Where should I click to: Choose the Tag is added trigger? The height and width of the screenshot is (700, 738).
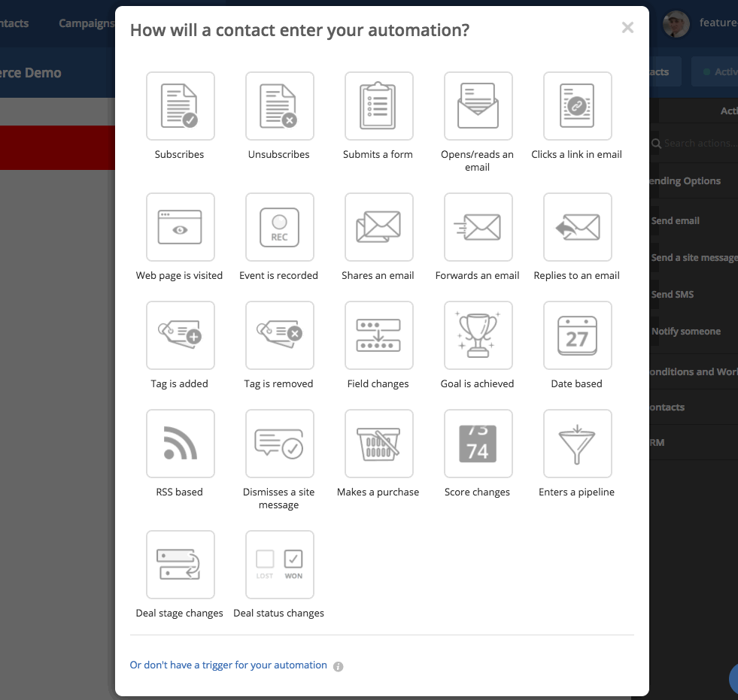pos(180,335)
